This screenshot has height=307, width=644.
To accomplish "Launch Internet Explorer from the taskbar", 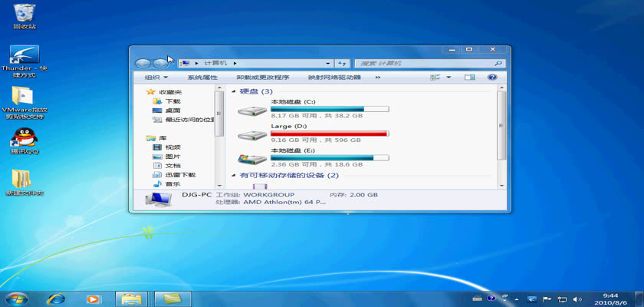I will click(x=55, y=298).
